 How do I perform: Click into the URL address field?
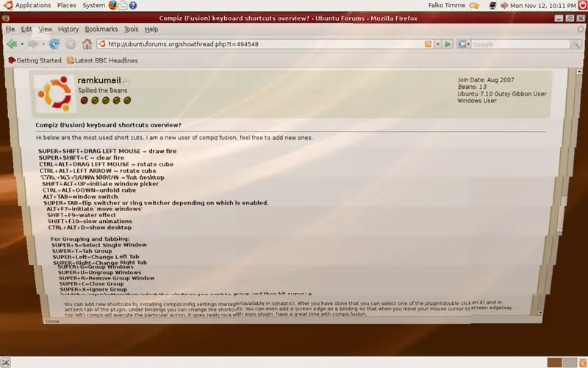[265, 44]
